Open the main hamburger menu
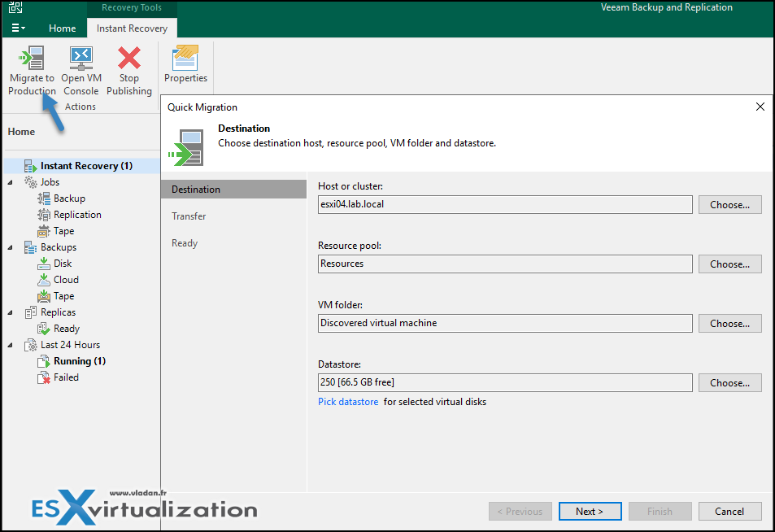This screenshot has height=532, width=775. click(18, 28)
